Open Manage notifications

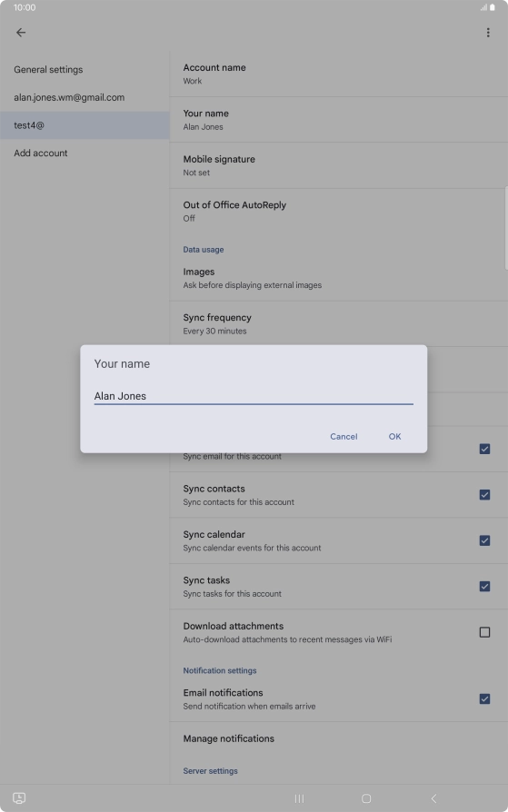coord(338,738)
